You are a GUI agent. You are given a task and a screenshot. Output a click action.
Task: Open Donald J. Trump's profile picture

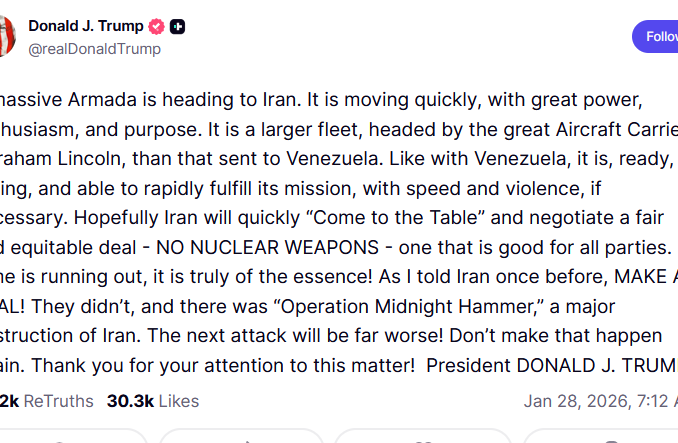point(5,35)
